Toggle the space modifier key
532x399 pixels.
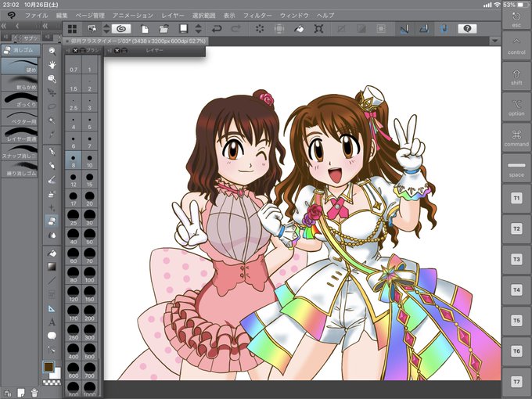(x=516, y=169)
